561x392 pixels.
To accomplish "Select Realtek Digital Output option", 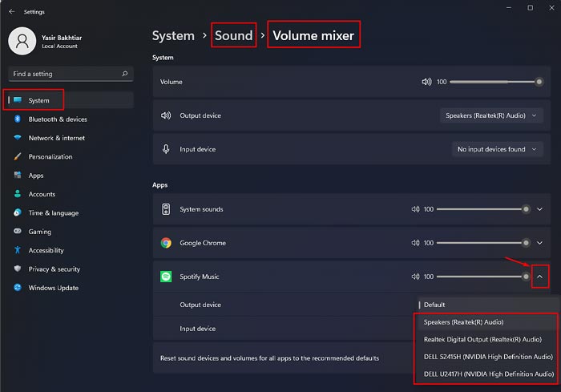I will [x=487, y=339].
